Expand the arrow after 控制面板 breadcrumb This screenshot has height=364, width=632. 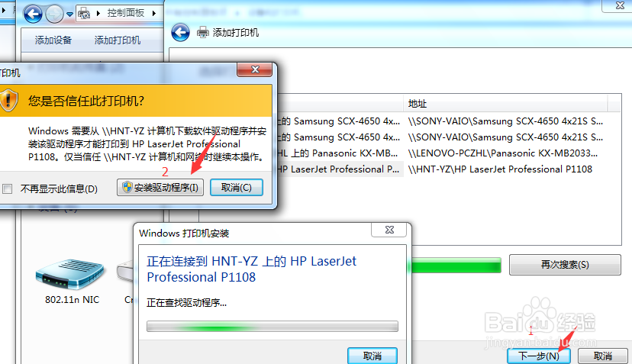(154, 13)
